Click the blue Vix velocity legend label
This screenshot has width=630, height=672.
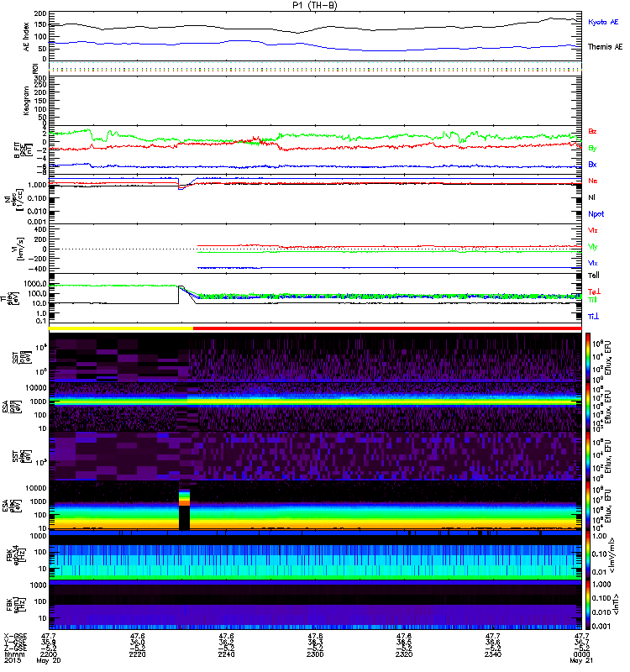coord(592,263)
